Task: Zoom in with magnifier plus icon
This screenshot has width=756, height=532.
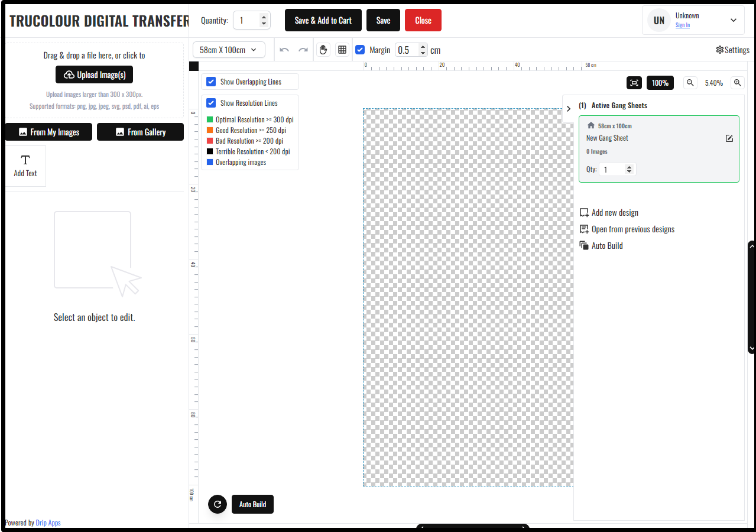Action: click(737, 83)
